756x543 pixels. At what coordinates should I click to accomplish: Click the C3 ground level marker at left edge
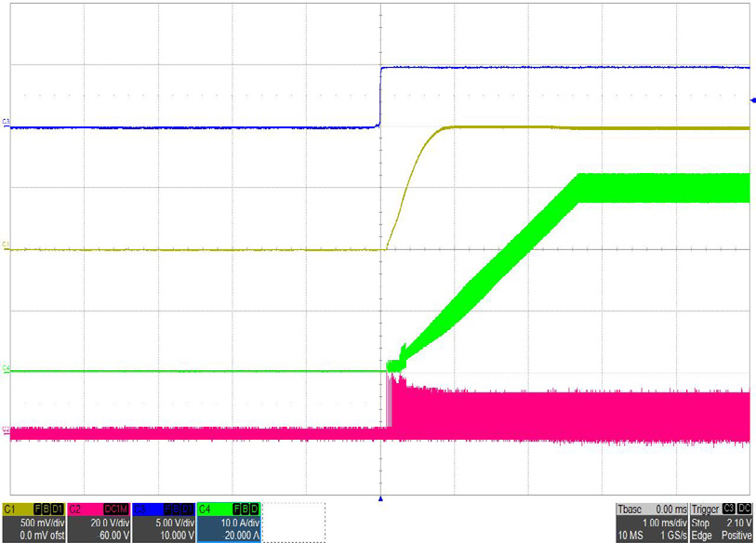[7, 123]
